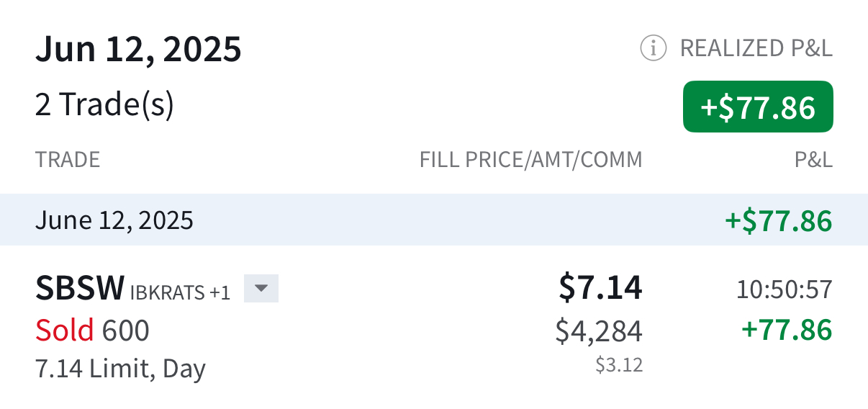Viewport: 868px width, 409px height.
Task: Click the 7.14 Limit, Day order description
Action: (x=120, y=369)
